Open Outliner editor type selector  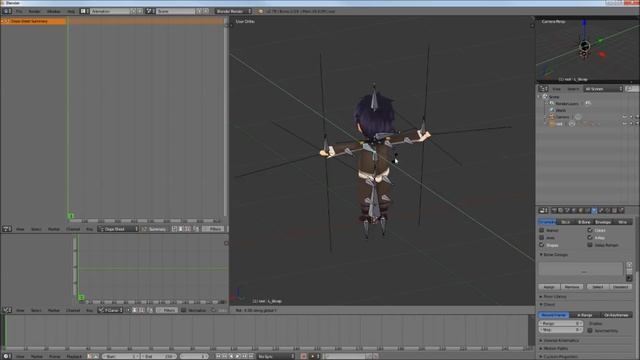pyautogui.click(x=543, y=89)
